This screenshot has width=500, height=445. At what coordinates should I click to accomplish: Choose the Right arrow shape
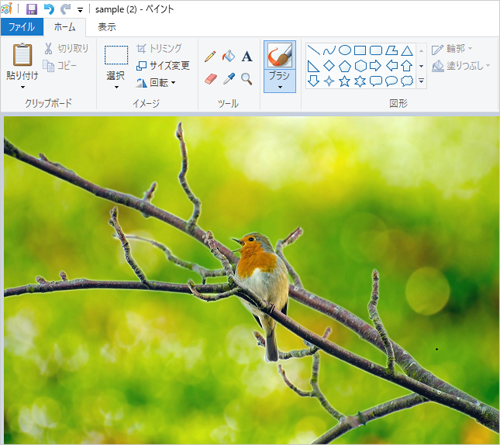(x=376, y=66)
